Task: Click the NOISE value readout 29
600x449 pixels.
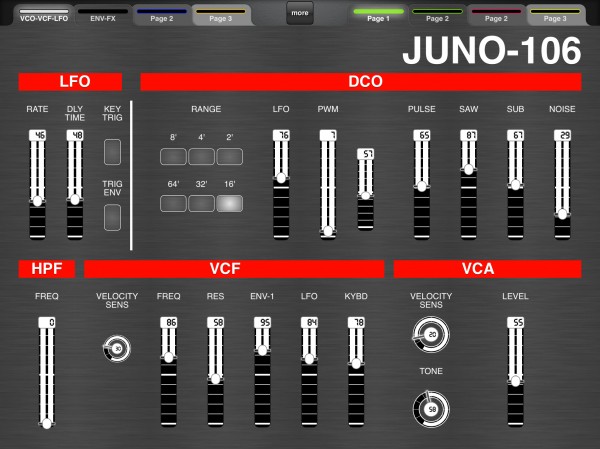Action: [562, 135]
